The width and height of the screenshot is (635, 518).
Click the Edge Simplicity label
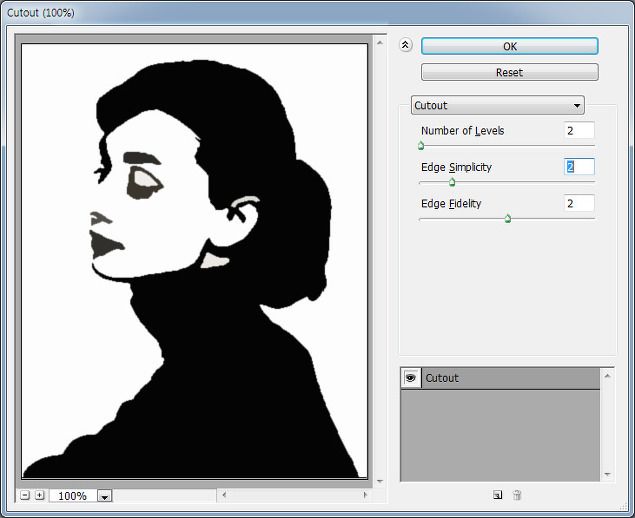pyautogui.click(x=456, y=167)
